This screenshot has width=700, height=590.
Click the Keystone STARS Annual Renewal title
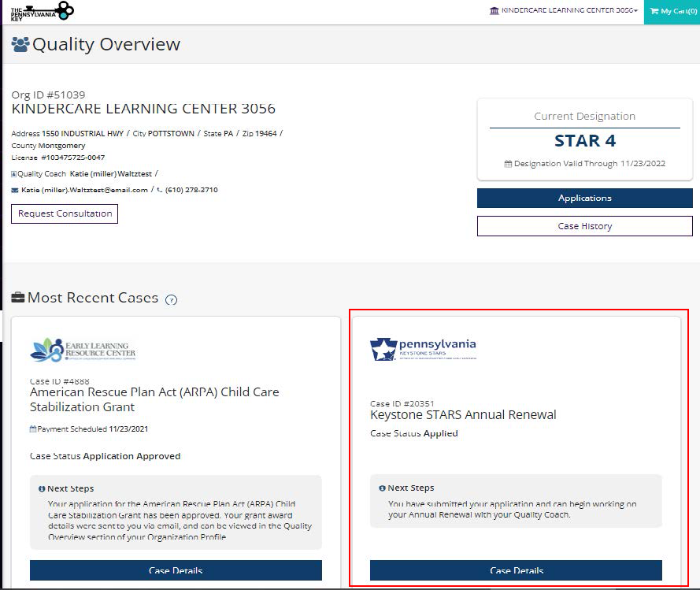pyautogui.click(x=463, y=415)
